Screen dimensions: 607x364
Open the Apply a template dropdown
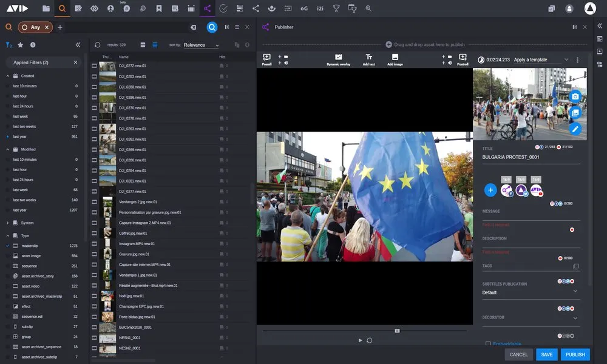(x=541, y=60)
